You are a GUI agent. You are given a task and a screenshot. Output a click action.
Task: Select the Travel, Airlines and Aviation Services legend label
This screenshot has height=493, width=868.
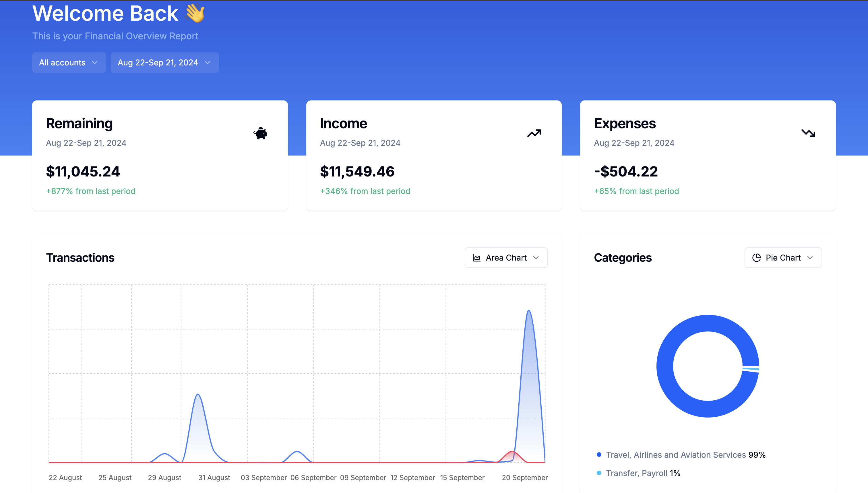[x=676, y=455]
